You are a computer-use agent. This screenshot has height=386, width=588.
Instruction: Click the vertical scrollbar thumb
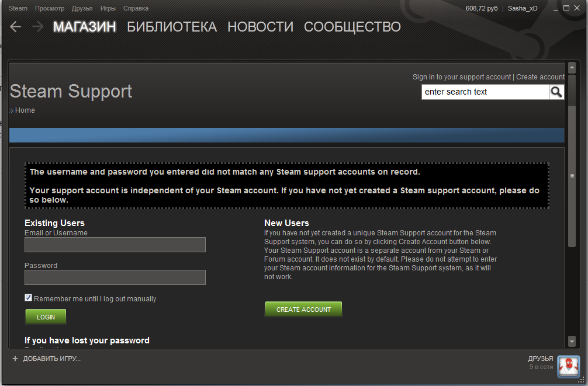click(572, 176)
